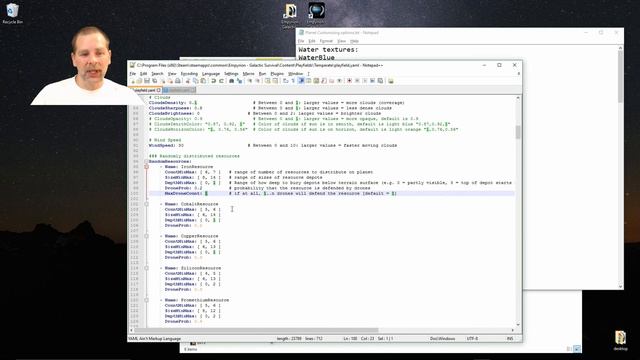Select Recycle Bin desktop icon
This screenshot has height=360, width=640.
tap(13, 13)
